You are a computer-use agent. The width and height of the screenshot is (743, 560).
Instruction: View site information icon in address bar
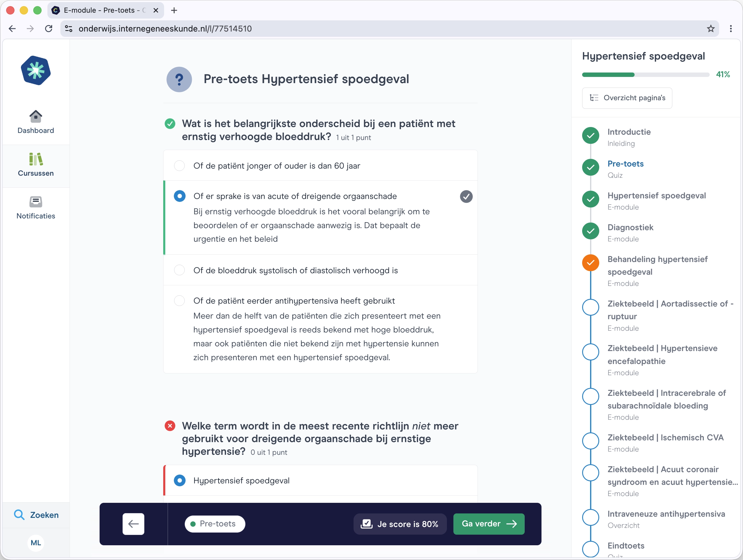point(69,29)
